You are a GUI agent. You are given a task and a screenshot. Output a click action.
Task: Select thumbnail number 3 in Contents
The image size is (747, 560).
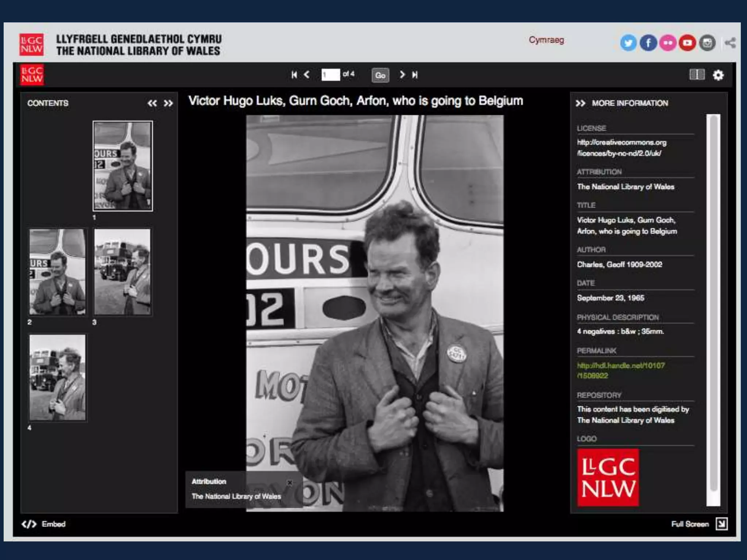123,272
